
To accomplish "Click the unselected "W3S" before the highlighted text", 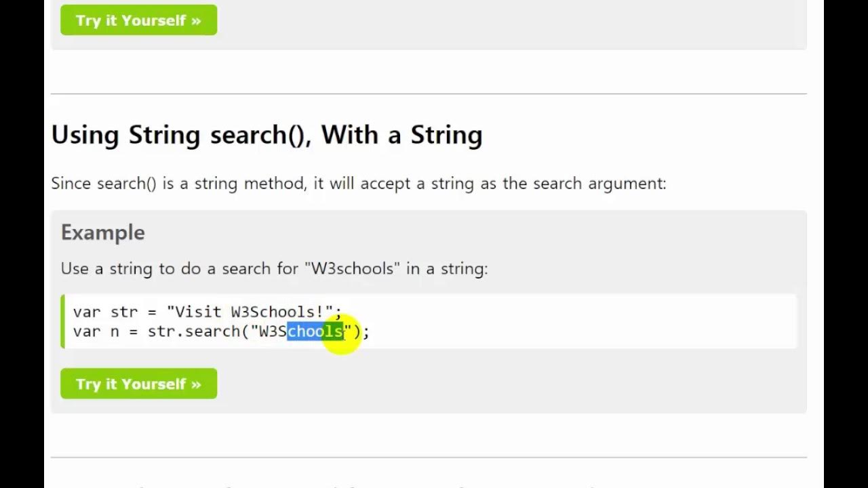I will point(273,331).
